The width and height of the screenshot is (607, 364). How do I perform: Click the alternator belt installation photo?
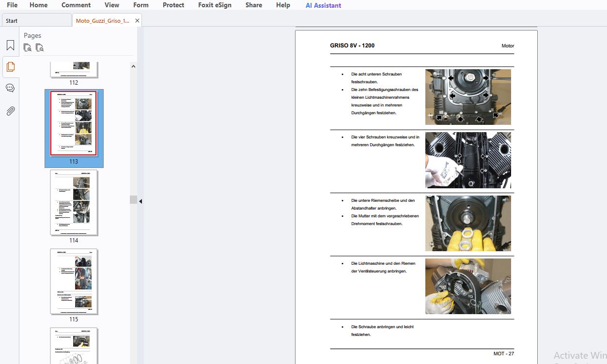click(468, 286)
